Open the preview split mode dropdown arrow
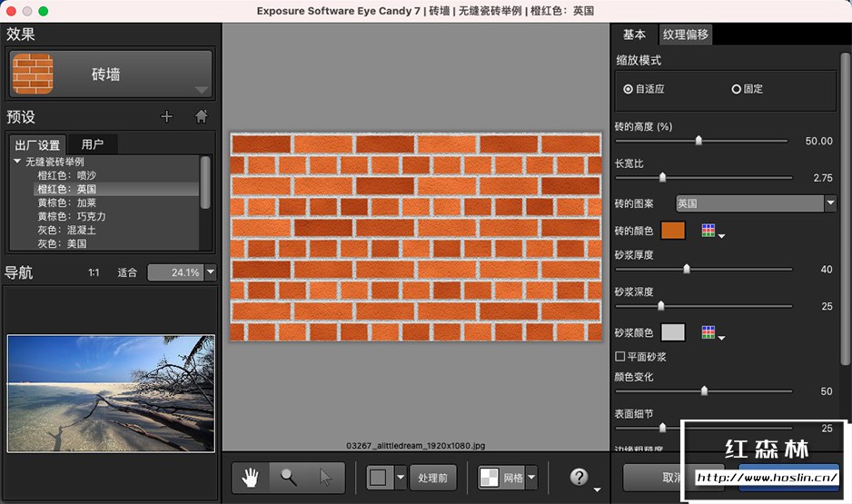This screenshot has width=852, height=504. tap(401, 478)
